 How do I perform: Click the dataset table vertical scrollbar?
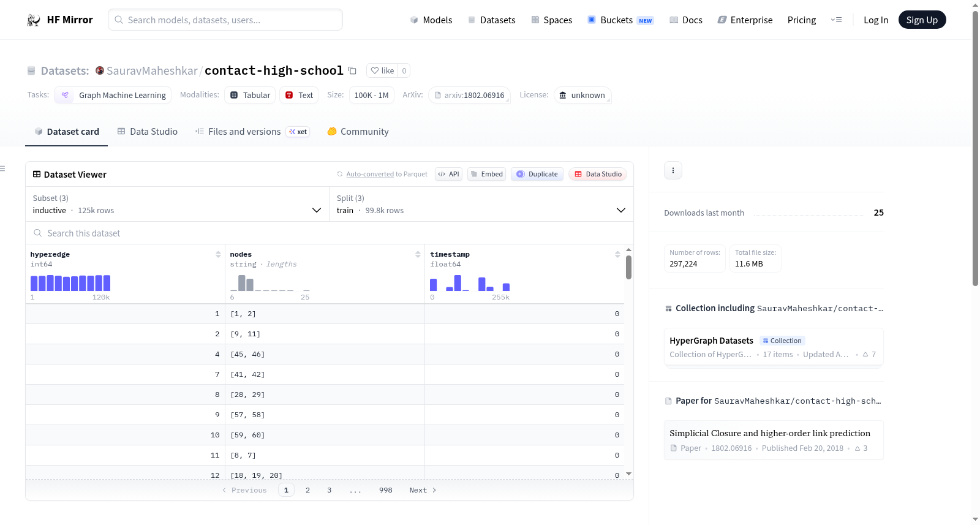(x=628, y=267)
